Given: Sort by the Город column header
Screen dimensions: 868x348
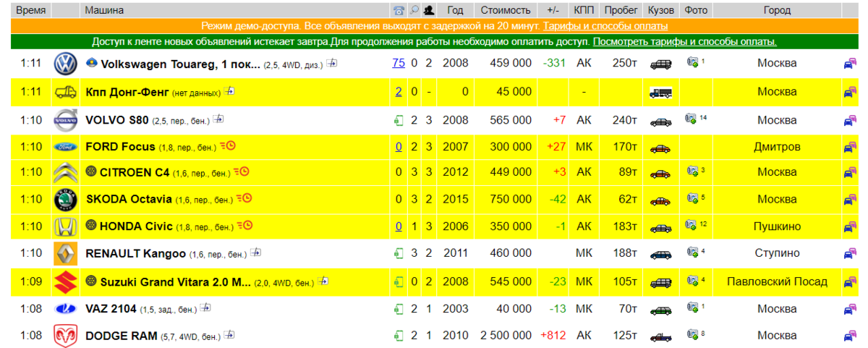Looking at the screenshot, I should [x=777, y=10].
